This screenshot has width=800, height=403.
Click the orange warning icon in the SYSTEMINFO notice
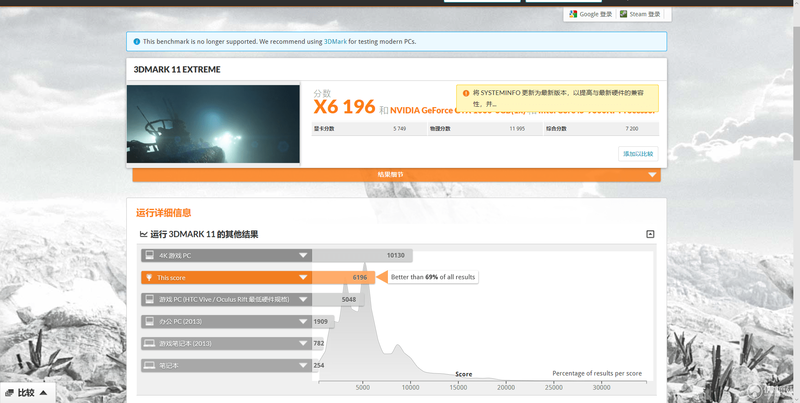tap(465, 93)
